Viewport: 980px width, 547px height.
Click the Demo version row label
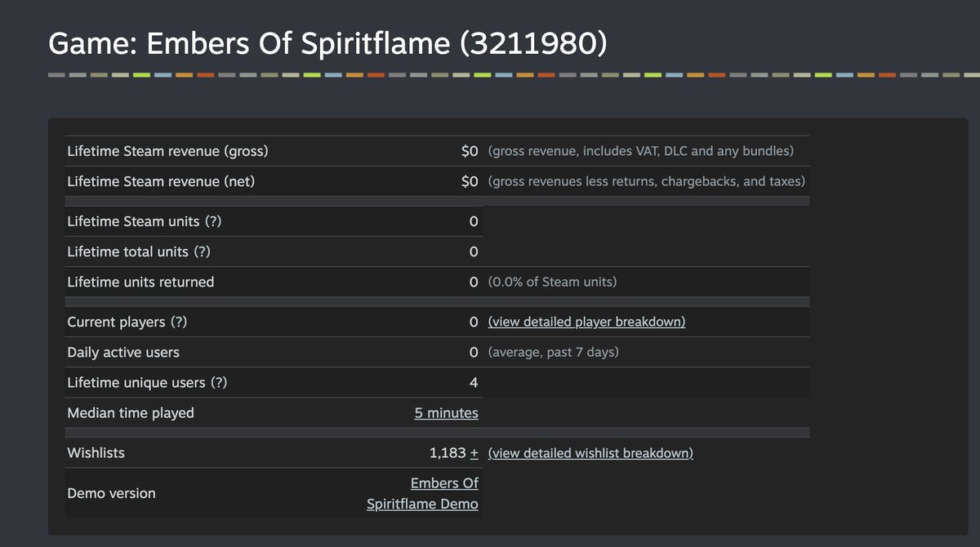pos(111,493)
